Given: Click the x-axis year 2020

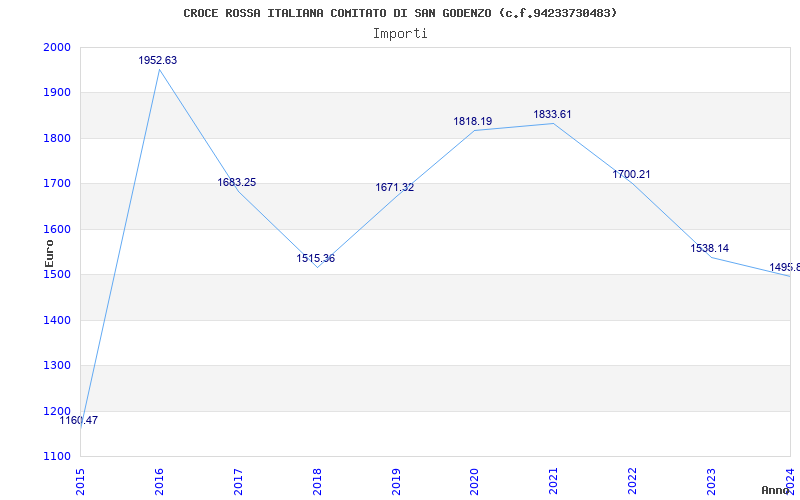Looking at the screenshot, I should [x=474, y=481].
